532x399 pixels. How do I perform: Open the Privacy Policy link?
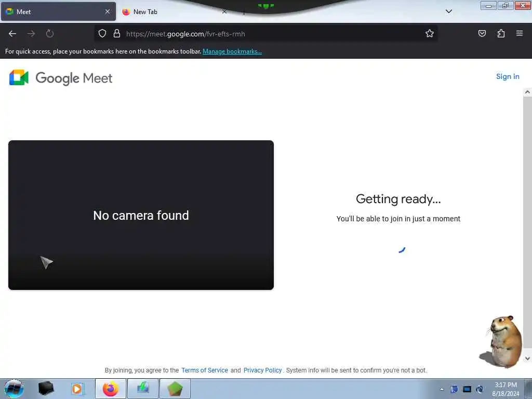click(x=262, y=370)
